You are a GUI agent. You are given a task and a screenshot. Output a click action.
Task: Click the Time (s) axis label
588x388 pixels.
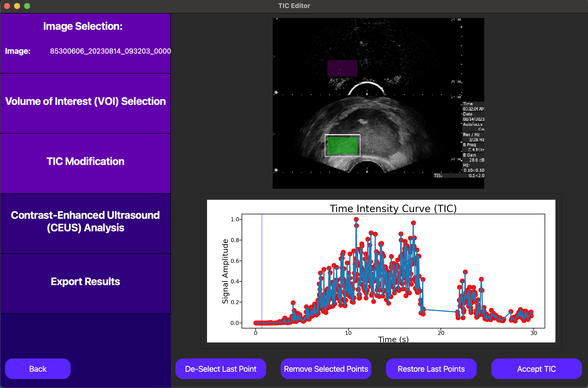(x=393, y=339)
